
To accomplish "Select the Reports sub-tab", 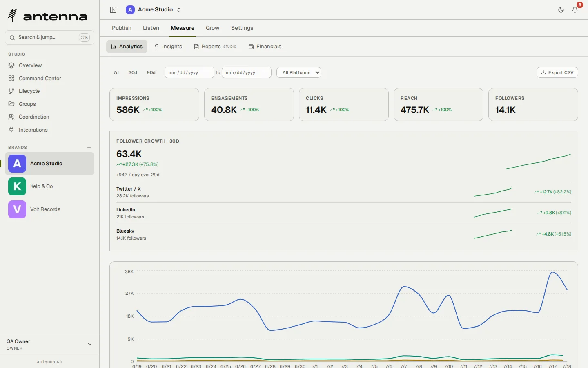I will [215, 47].
